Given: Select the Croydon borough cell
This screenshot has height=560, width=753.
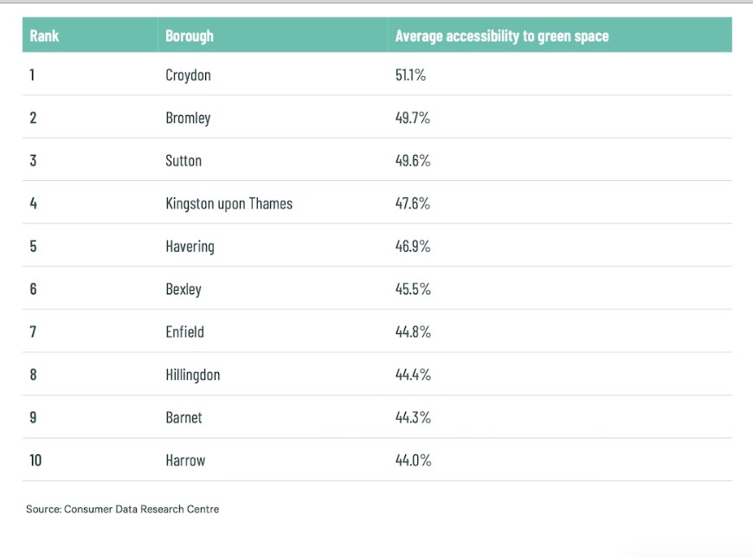Looking at the screenshot, I should pos(188,75).
